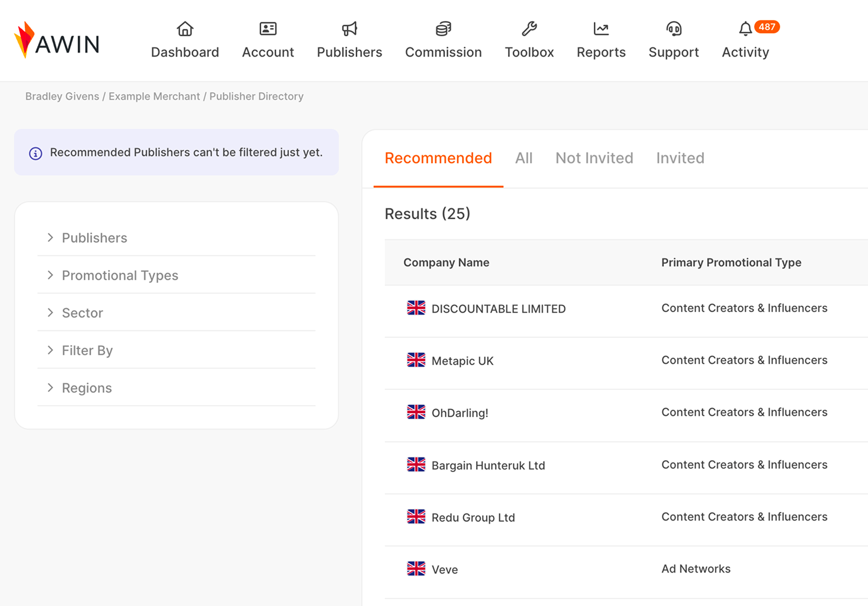Click the AWIN logo
The height and width of the screenshot is (606, 868).
coord(57,41)
